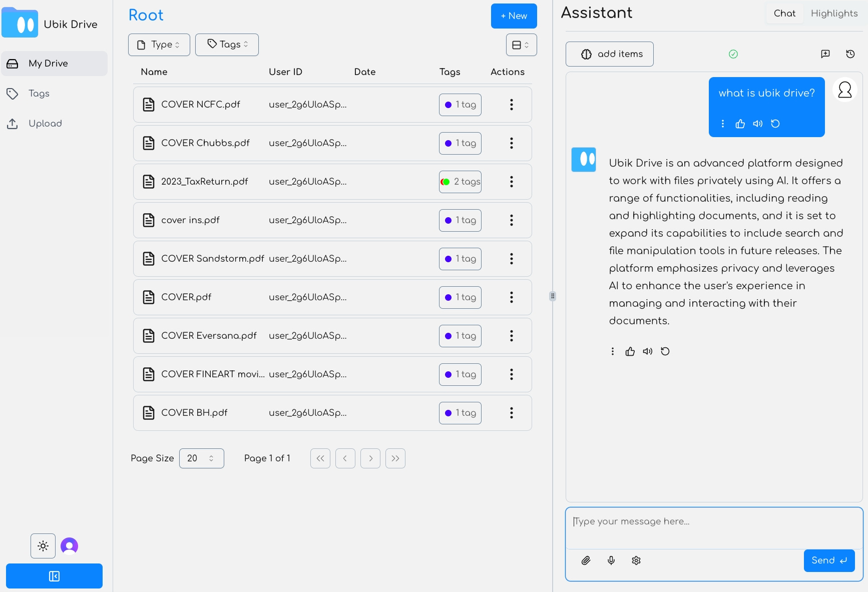The width and height of the screenshot is (868, 592).
Task: Open Upload in the sidebar
Action: (x=54, y=124)
